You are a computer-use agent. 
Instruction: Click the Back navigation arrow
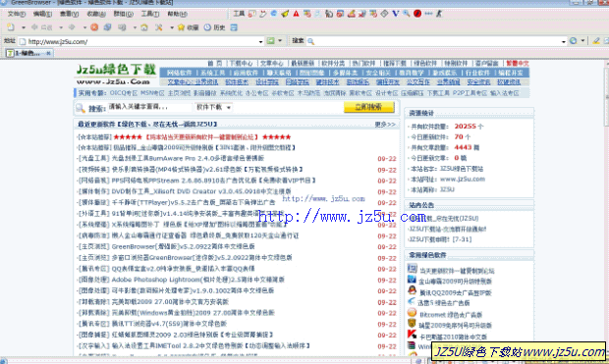[x=34, y=27]
